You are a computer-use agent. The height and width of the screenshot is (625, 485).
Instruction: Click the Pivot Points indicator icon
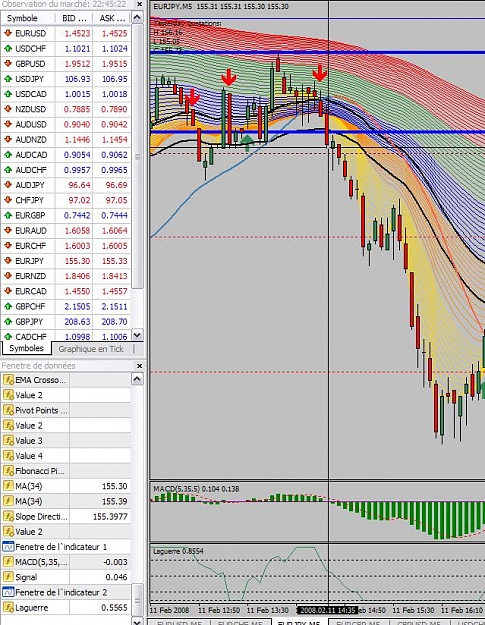(8, 410)
